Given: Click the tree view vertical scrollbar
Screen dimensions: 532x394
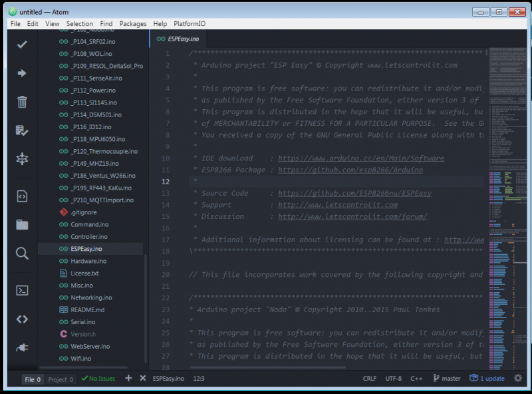Looking at the screenshot, I should [x=146, y=308].
